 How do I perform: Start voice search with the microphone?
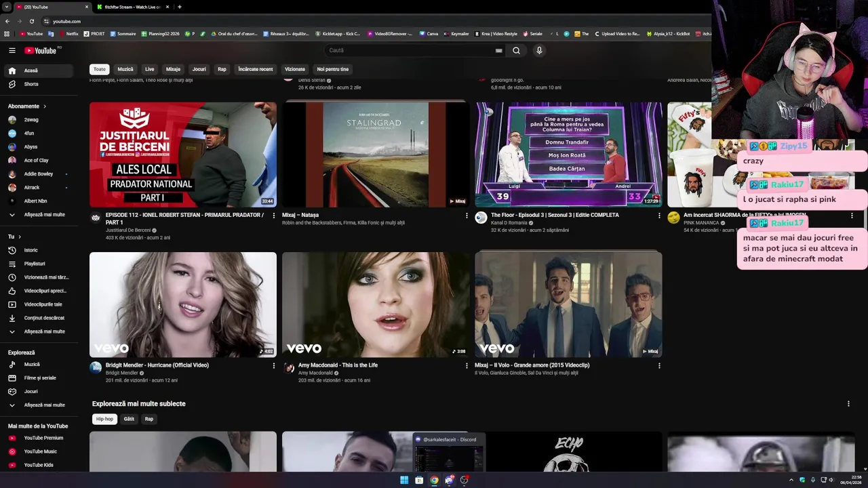coord(539,50)
